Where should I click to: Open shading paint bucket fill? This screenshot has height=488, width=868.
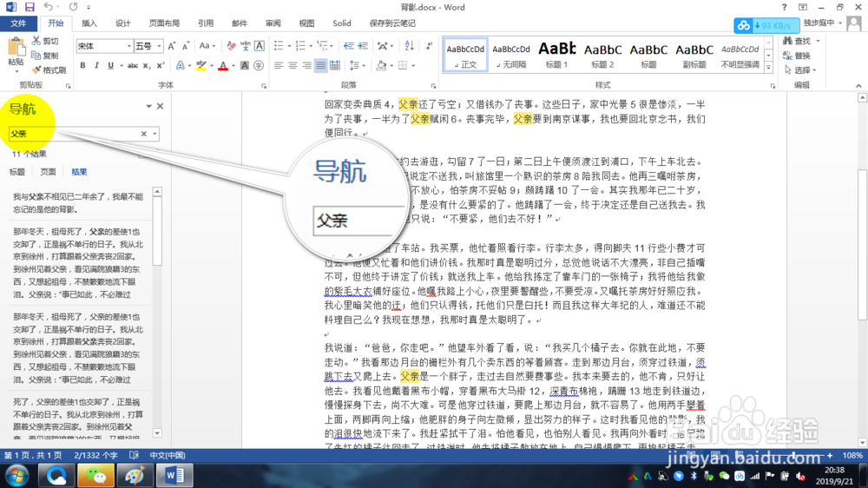pyautogui.click(x=381, y=65)
